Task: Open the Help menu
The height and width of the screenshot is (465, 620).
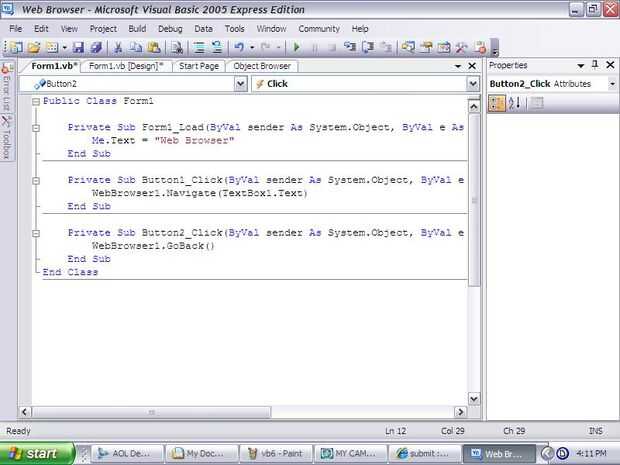Action: click(x=360, y=29)
